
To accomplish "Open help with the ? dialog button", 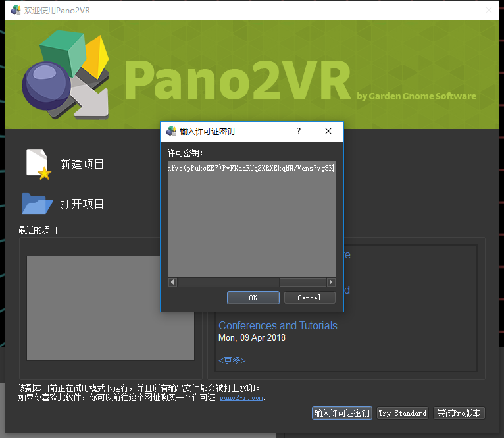I will pyautogui.click(x=299, y=131).
